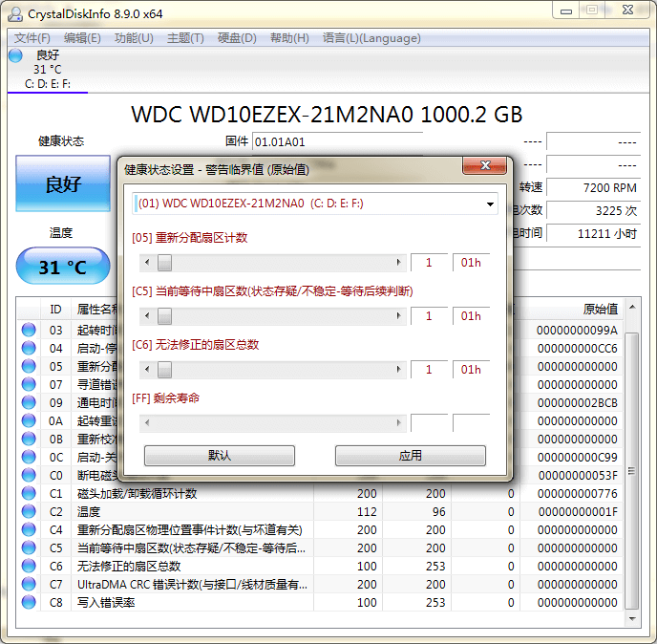Click the status orb for row 0A
Screen dimensions: 657x644
click(x=29, y=420)
